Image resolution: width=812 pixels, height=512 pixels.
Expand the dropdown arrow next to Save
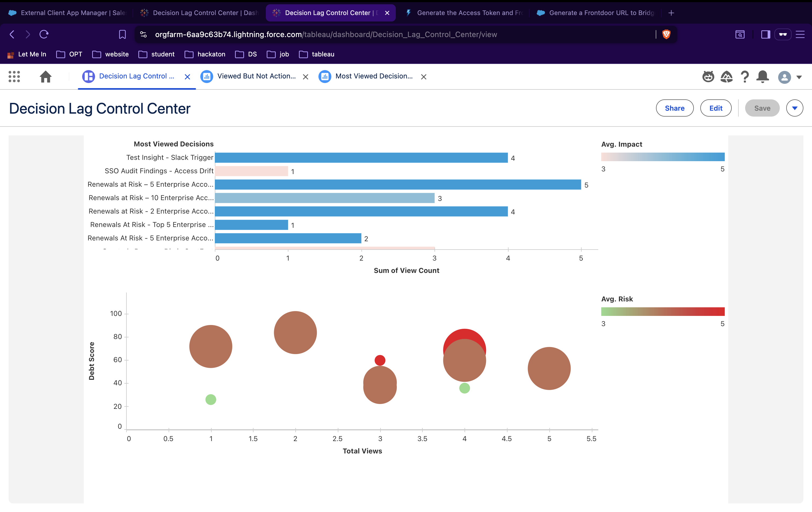(795, 108)
